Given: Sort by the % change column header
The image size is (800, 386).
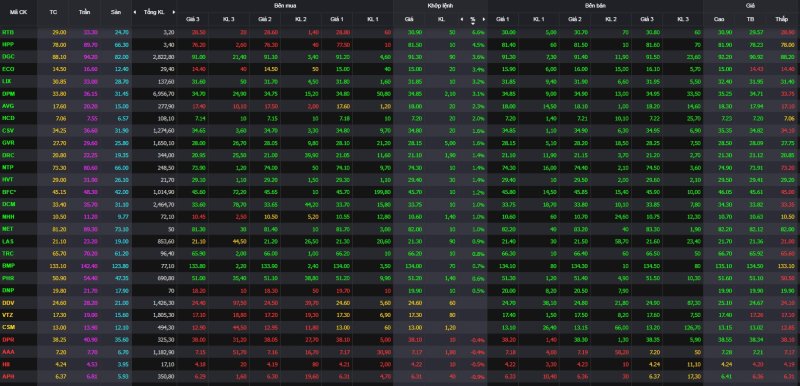Looking at the screenshot, I should click(473, 19).
